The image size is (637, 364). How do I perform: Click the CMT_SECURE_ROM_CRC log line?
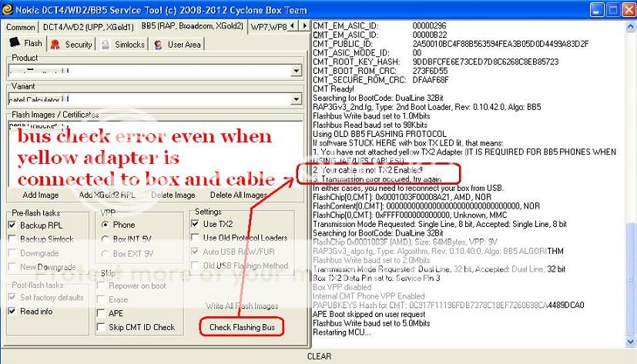coord(381,79)
